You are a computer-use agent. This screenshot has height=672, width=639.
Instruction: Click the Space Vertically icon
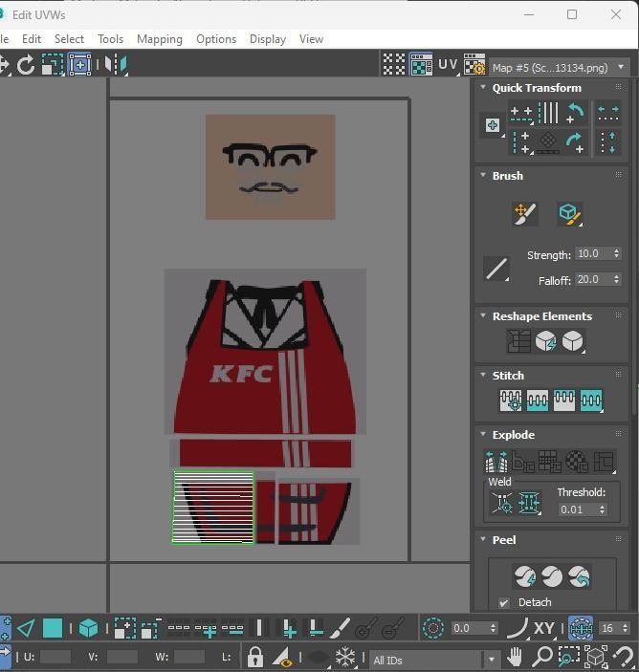pos(608,142)
